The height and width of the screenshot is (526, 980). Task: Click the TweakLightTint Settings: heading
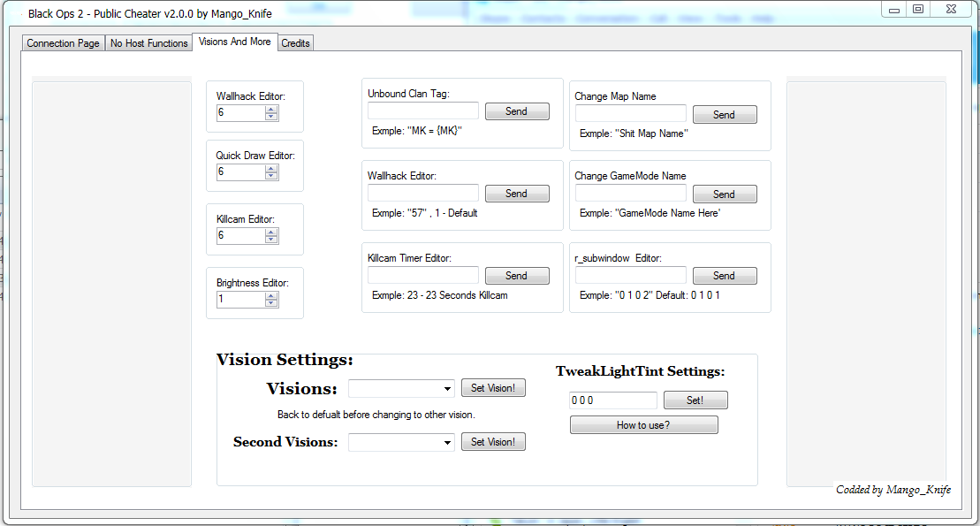640,371
